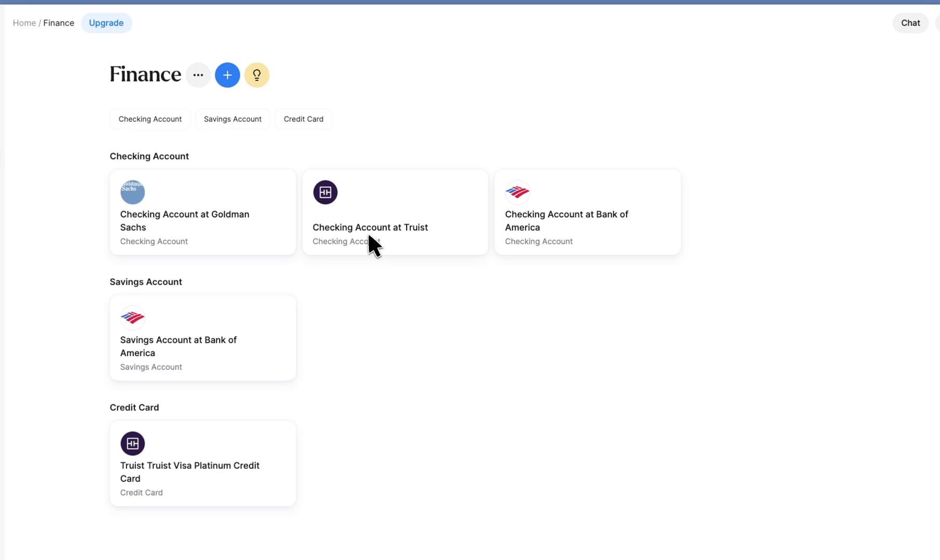Filter by Checking Account chip
The width and height of the screenshot is (940, 560).
point(150,119)
